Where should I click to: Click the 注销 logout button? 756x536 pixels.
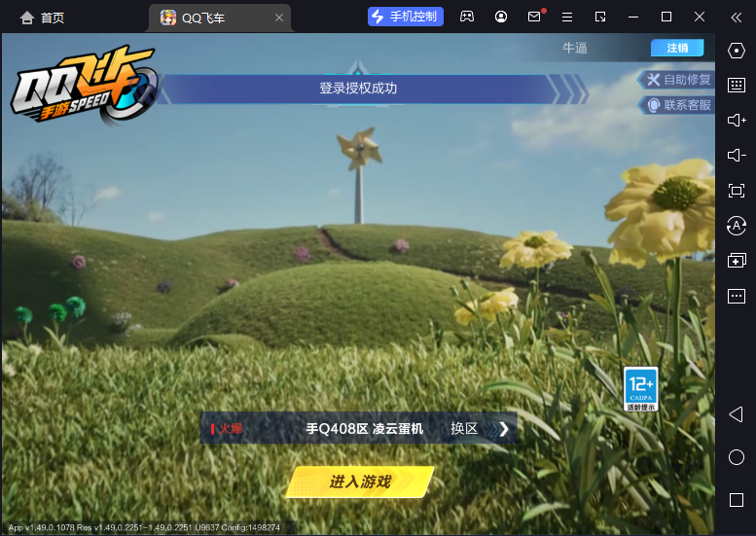(x=677, y=48)
